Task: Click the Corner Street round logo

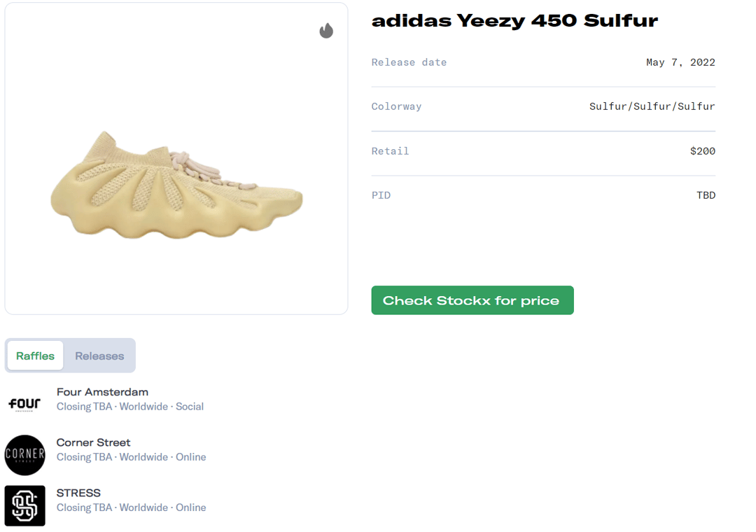Action: [x=24, y=455]
